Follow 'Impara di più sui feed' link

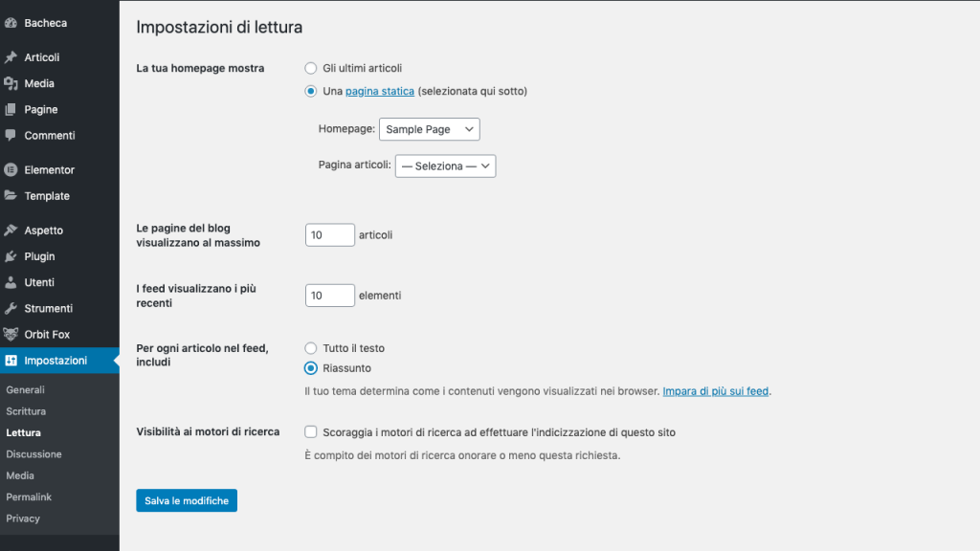716,391
